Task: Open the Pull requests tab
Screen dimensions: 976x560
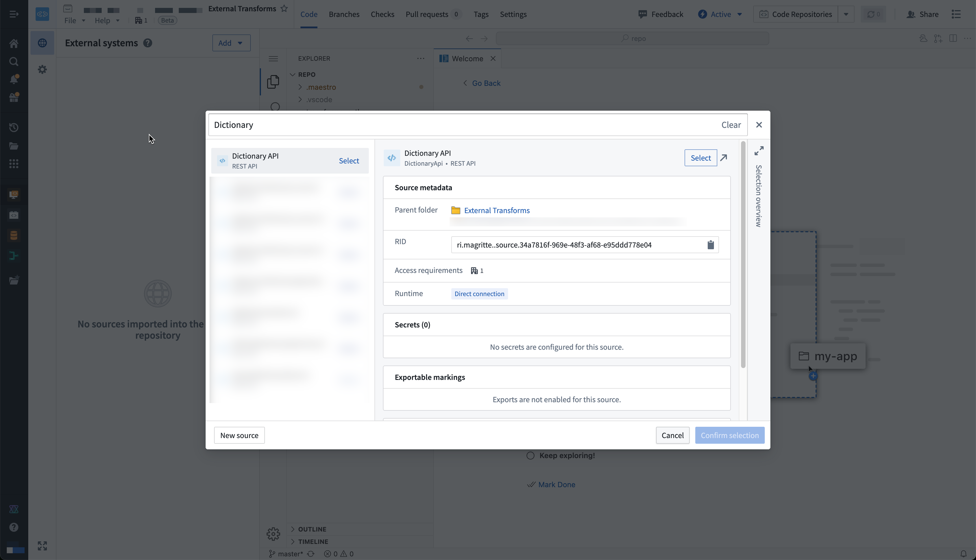Action: coord(427,14)
